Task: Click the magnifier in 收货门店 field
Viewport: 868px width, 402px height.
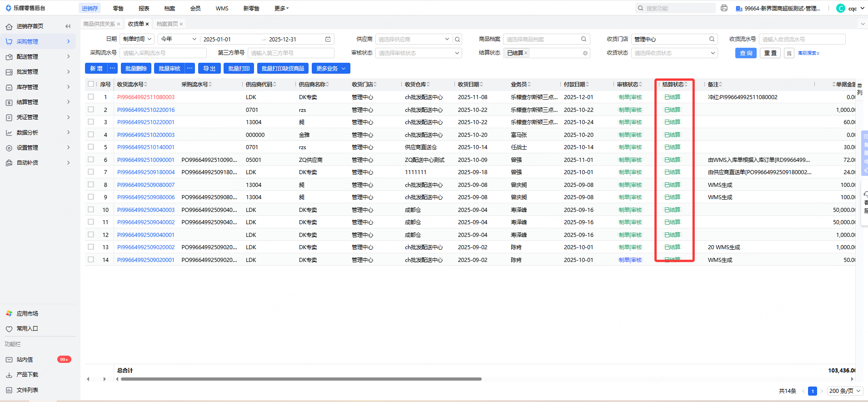Action: (x=712, y=39)
